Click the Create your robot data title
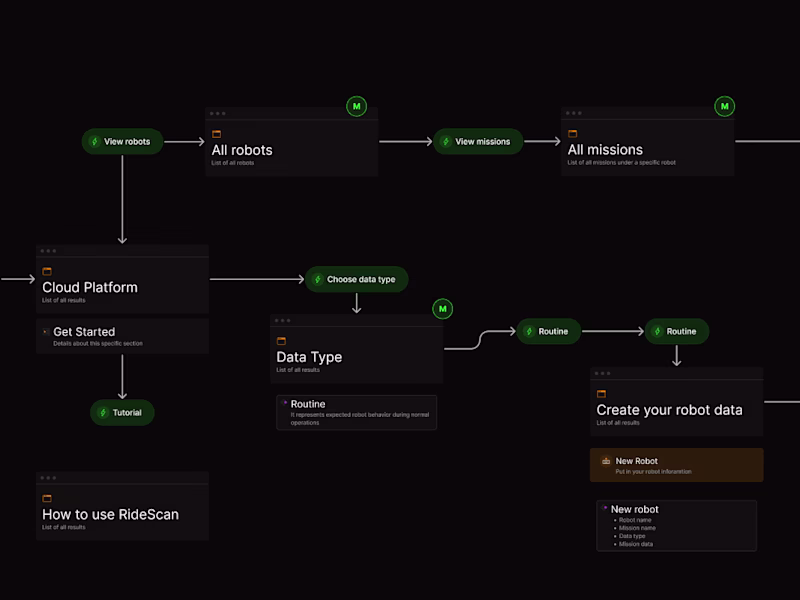800x600 pixels. coord(669,410)
